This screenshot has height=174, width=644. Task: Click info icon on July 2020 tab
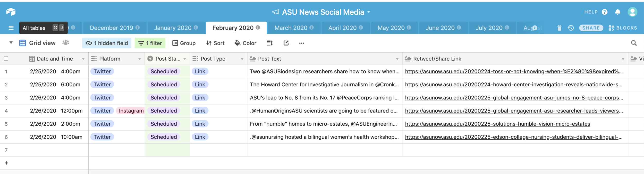tap(507, 28)
